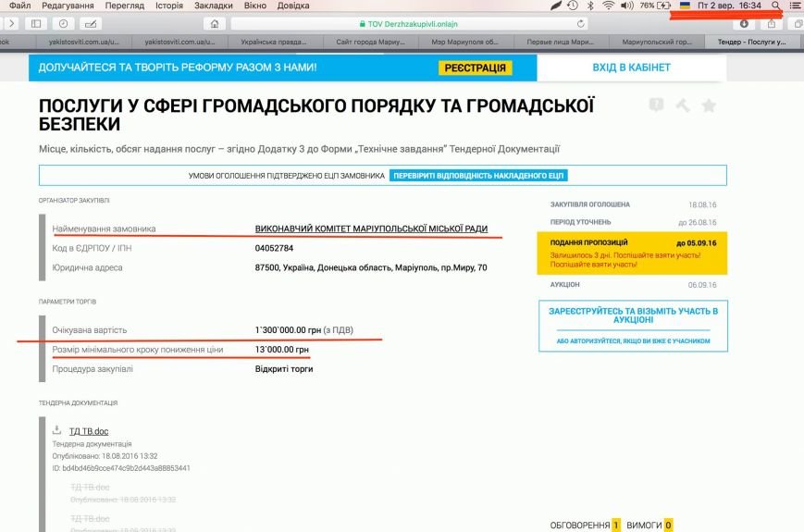Open Notification Center list icon
The image size is (804, 532).
click(x=795, y=6)
